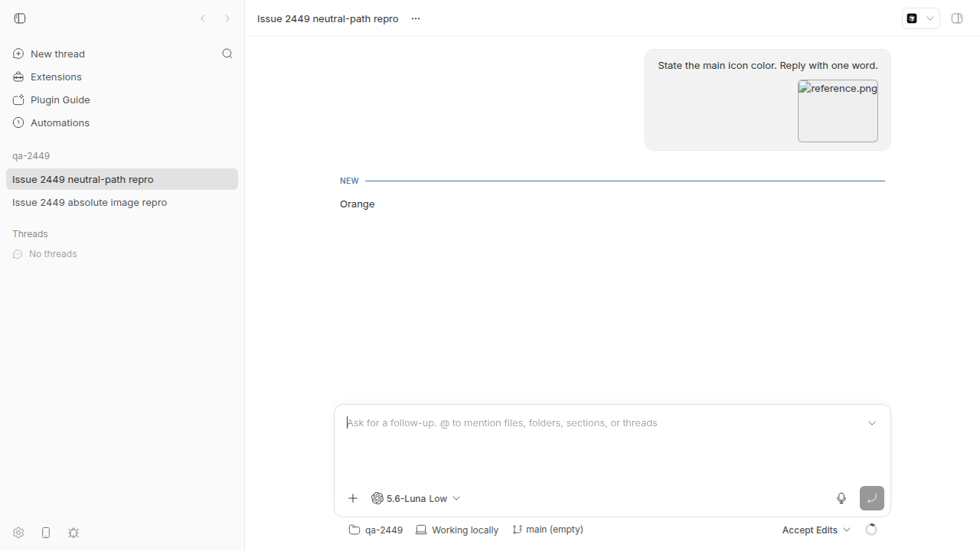Click the black cube app icon in the header
The width and height of the screenshot is (980, 551).
pyautogui.click(x=912, y=18)
